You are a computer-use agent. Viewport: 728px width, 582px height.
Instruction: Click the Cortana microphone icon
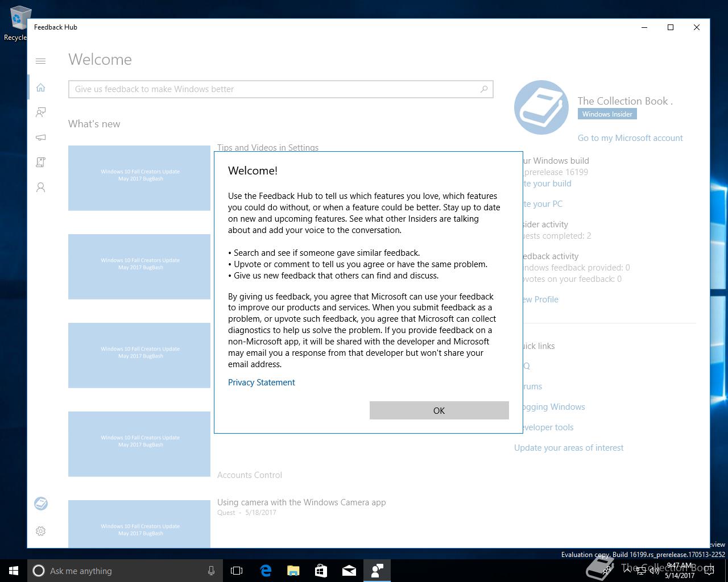pos(211,571)
